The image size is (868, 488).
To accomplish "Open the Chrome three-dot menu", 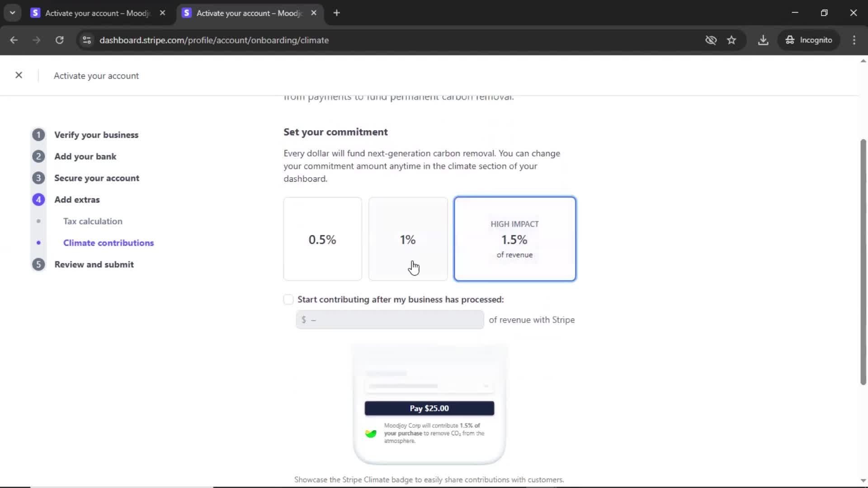I will click(854, 40).
